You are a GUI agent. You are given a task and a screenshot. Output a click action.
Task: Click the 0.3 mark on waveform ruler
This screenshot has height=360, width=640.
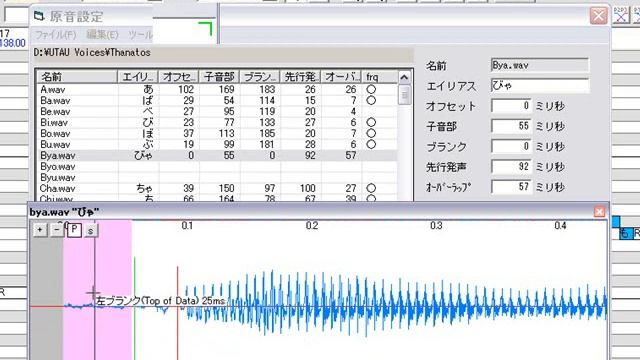(436, 226)
